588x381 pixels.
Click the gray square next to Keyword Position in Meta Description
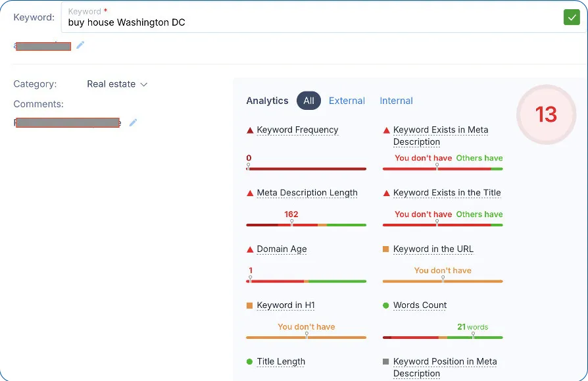pyautogui.click(x=386, y=361)
